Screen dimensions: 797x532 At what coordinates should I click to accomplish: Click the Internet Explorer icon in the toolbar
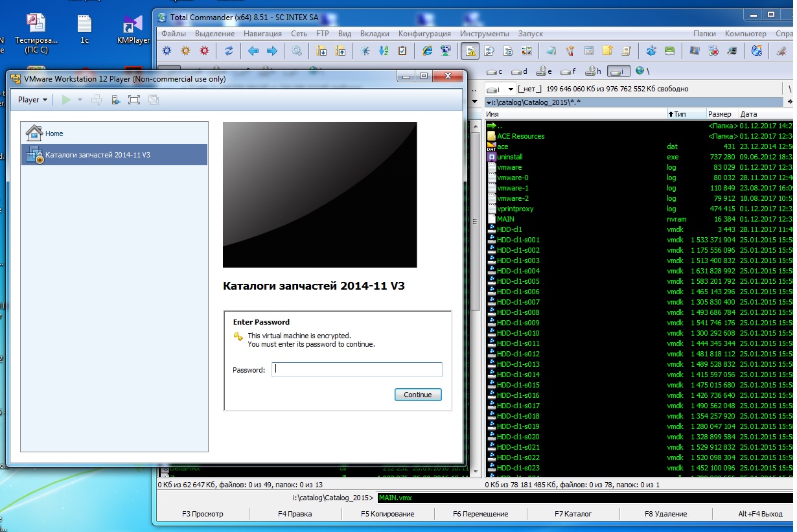pos(427,51)
